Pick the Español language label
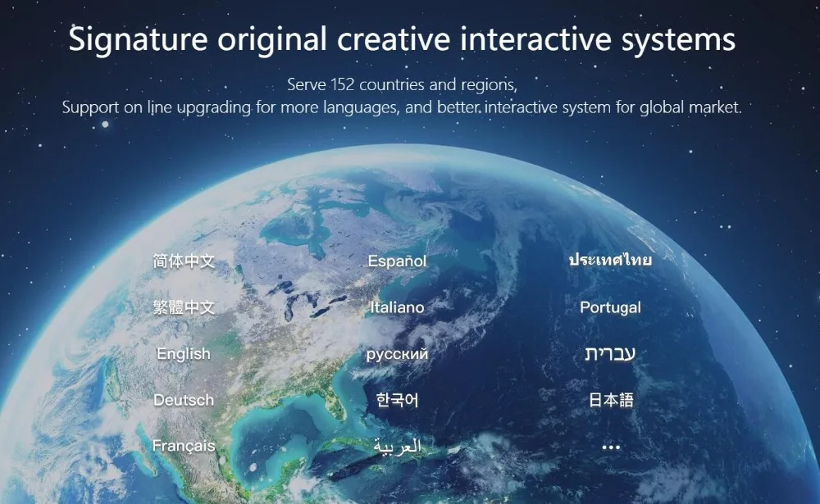The height and width of the screenshot is (504, 820). point(397,261)
